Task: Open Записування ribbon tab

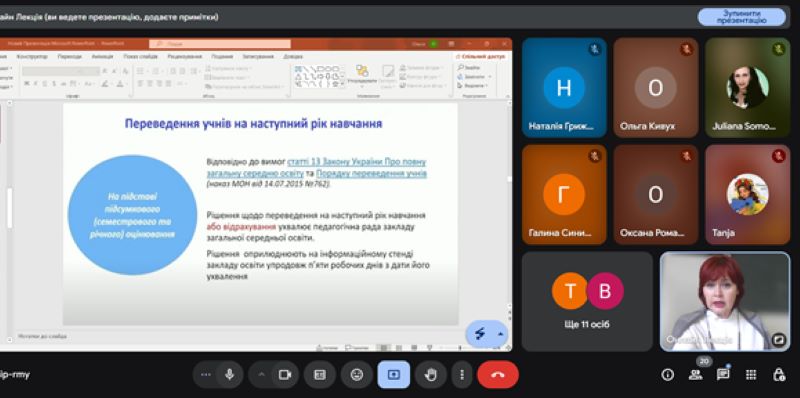Action: click(x=258, y=57)
